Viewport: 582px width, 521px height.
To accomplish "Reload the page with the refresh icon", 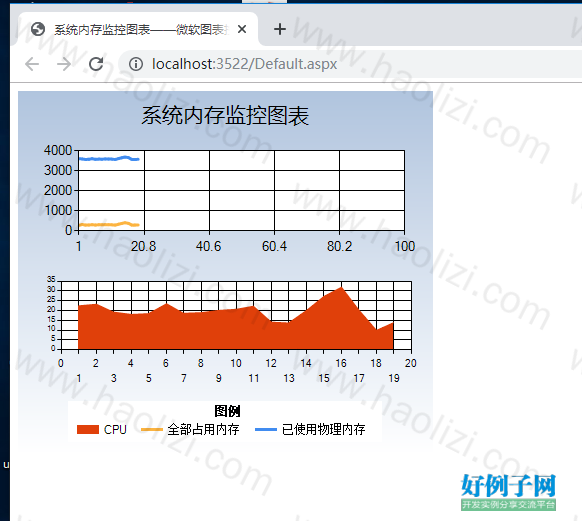I will [96, 64].
